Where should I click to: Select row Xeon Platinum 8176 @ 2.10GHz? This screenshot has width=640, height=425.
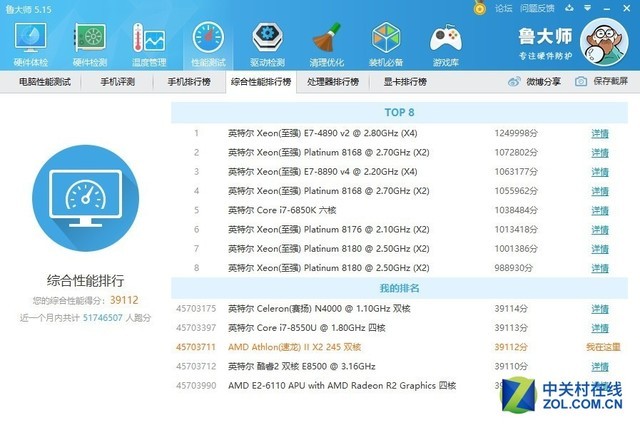coord(399,229)
